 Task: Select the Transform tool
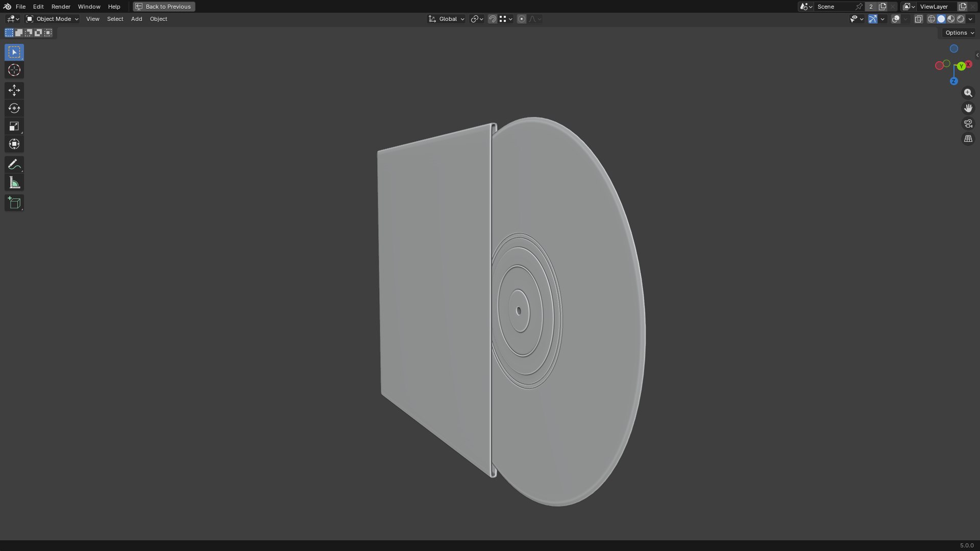pos(14,144)
